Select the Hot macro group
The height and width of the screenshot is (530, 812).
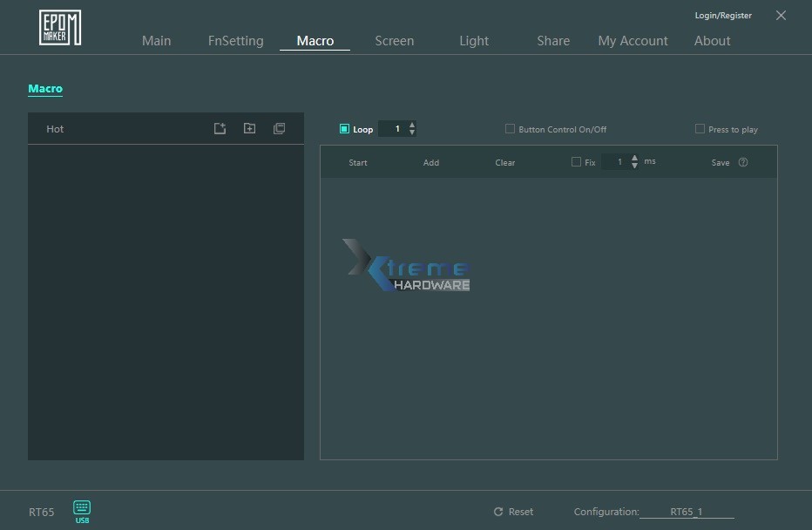point(55,128)
